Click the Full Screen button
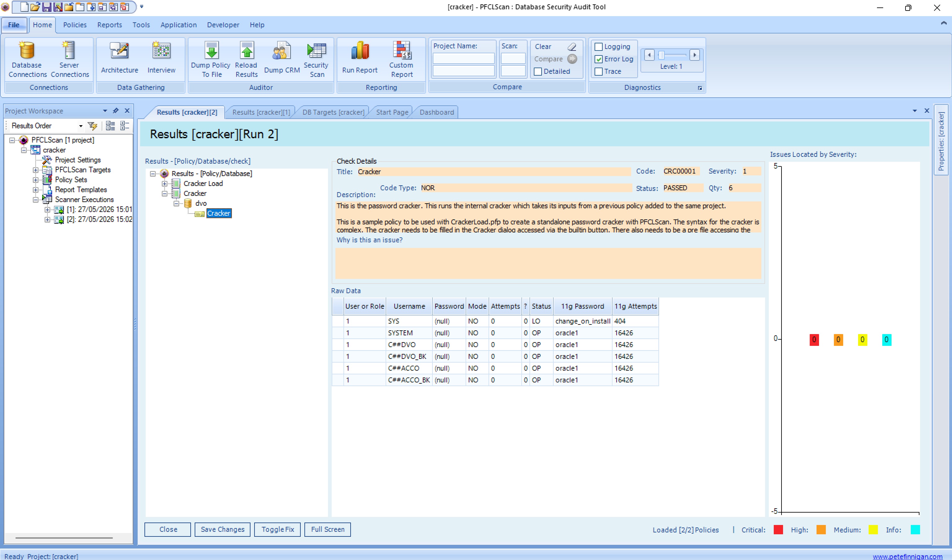Screen dimensions: 952x560 [328, 529]
